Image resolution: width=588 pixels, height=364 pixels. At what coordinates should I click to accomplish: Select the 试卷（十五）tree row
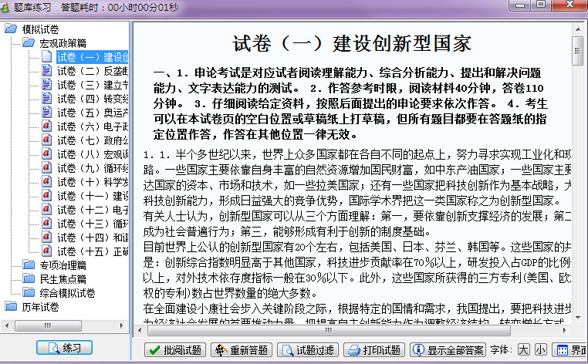(x=93, y=251)
